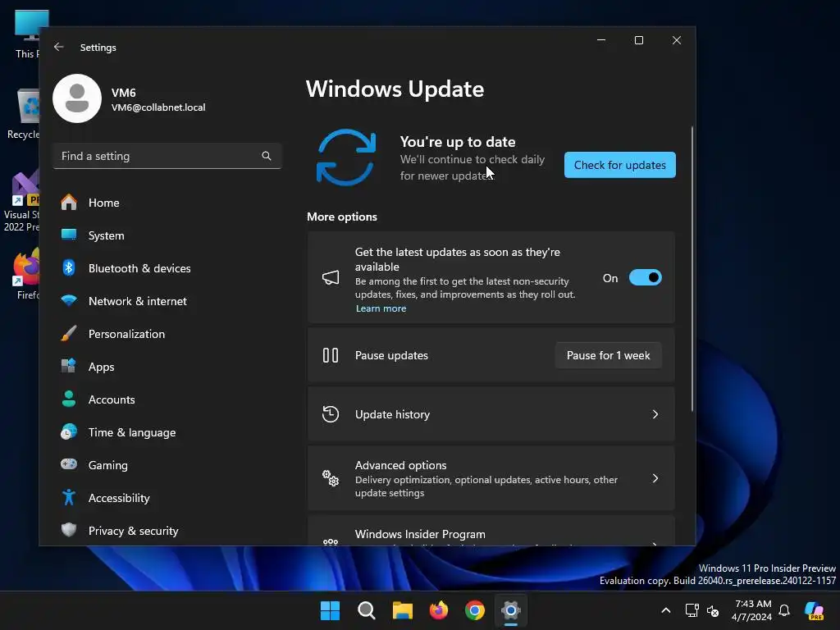Open the Windows Insider Program entry
Viewport: 840px width, 630px height.
point(491,532)
